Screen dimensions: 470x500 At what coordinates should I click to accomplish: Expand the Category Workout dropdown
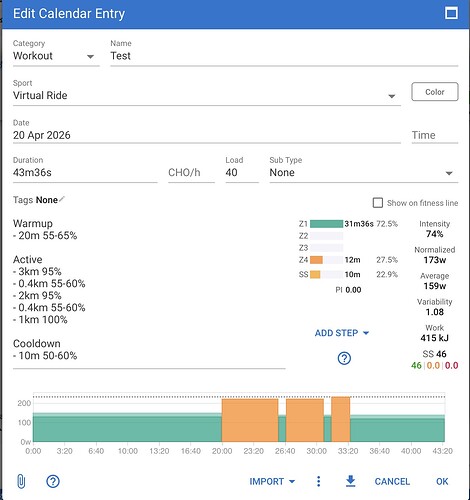coord(56,56)
